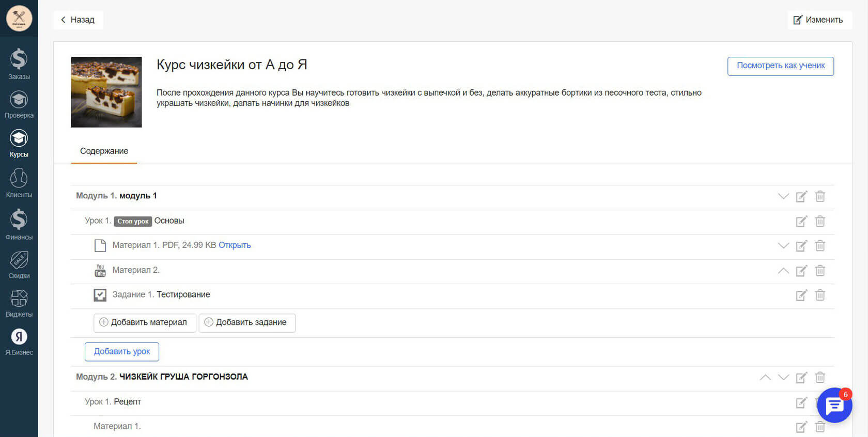The width and height of the screenshot is (868, 437).
Task: Select the Содержание tab
Action: click(x=104, y=151)
